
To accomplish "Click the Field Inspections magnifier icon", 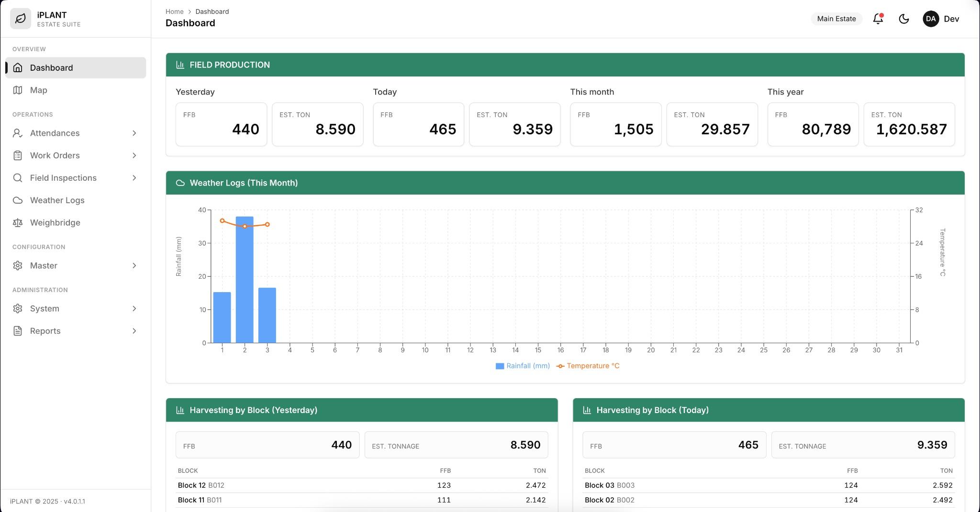I will pyautogui.click(x=18, y=178).
